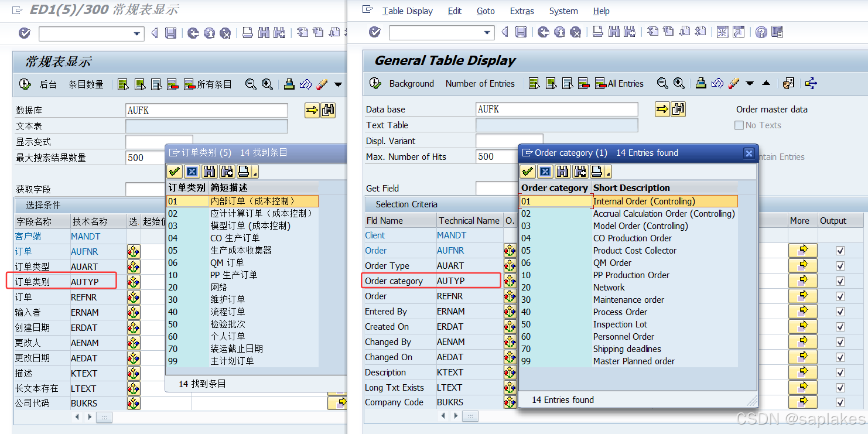This screenshot has height=434, width=868.
Task: Click the green check in 订单类别 popup toolbar
Action: pyautogui.click(x=174, y=172)
